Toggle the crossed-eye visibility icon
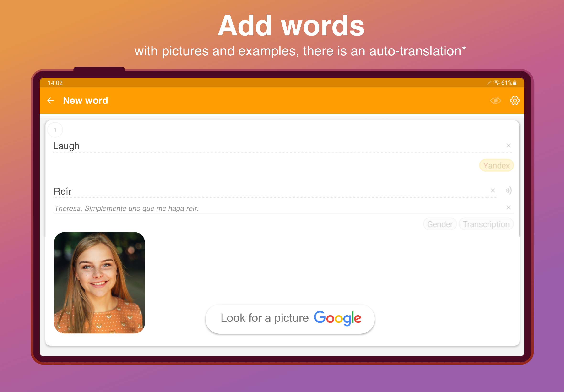564x392 pixels. coord(495,100)
